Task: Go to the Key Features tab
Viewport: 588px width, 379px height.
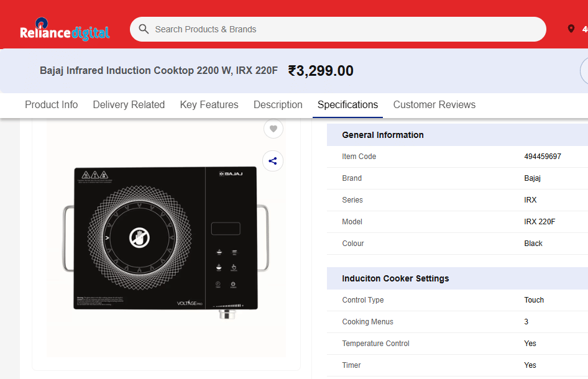Action: click(209, 104)
